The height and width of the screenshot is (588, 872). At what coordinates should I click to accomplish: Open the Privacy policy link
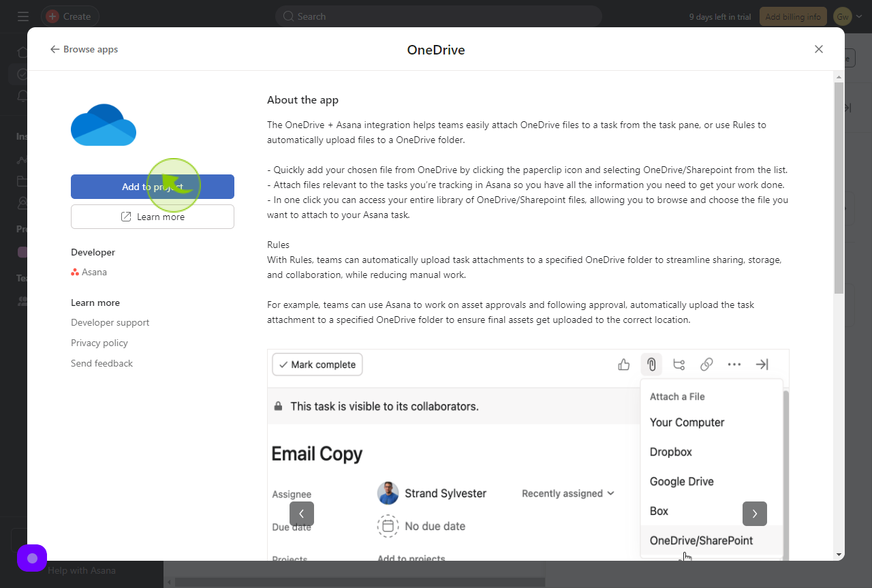99,343
